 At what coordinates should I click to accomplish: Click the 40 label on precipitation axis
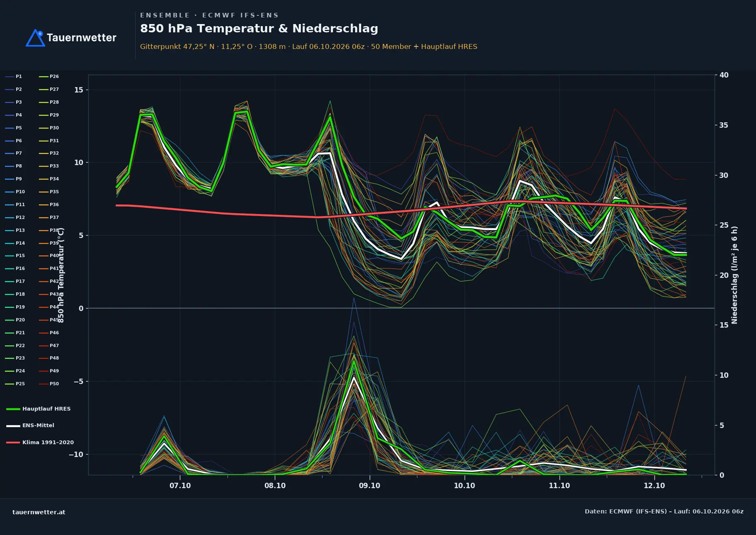[x=724, y=75]
